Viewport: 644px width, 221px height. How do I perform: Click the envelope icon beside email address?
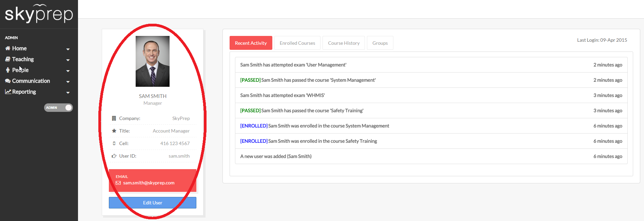click(x=118, y=183)
